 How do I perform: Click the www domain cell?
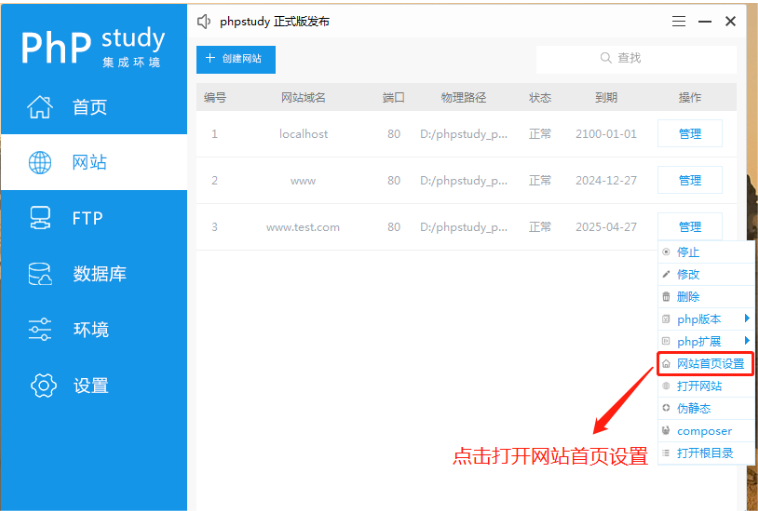(303, 181)
